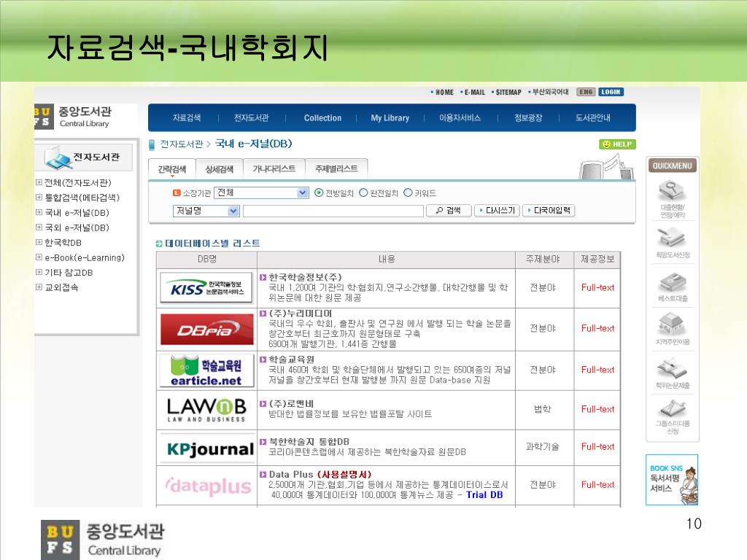Click quick menu 학위논문제출 icon
Image resolution: width=747 pixels, height=560 pixels.
click(672, 373)
